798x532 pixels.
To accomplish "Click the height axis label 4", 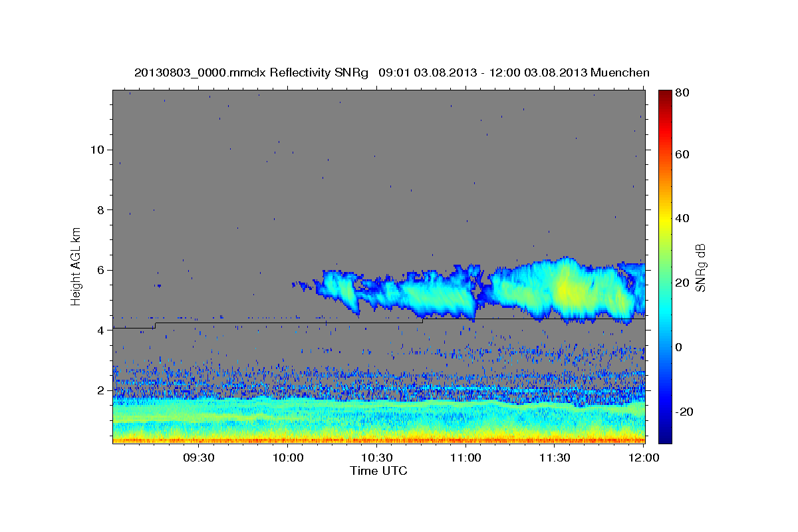I will (x=100, y=330).
